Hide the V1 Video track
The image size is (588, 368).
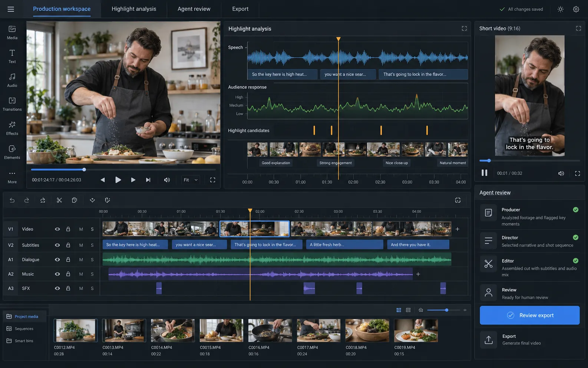(57, 229)
